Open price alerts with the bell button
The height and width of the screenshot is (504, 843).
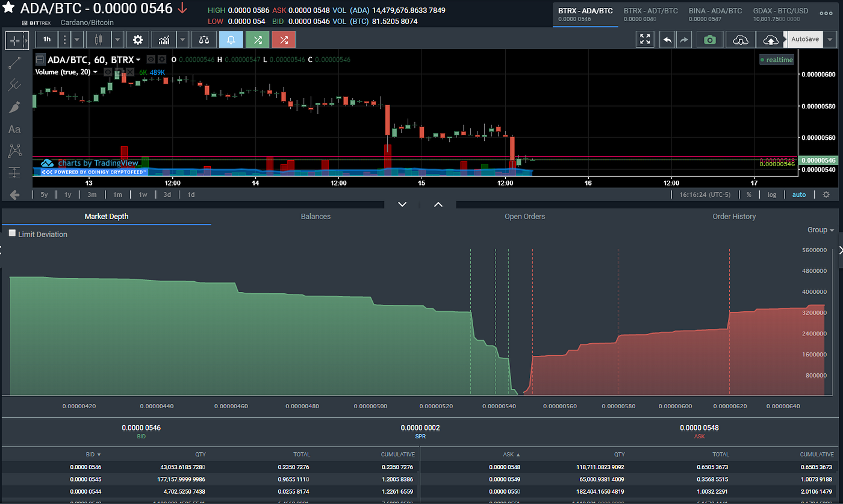tap(231, 40)
